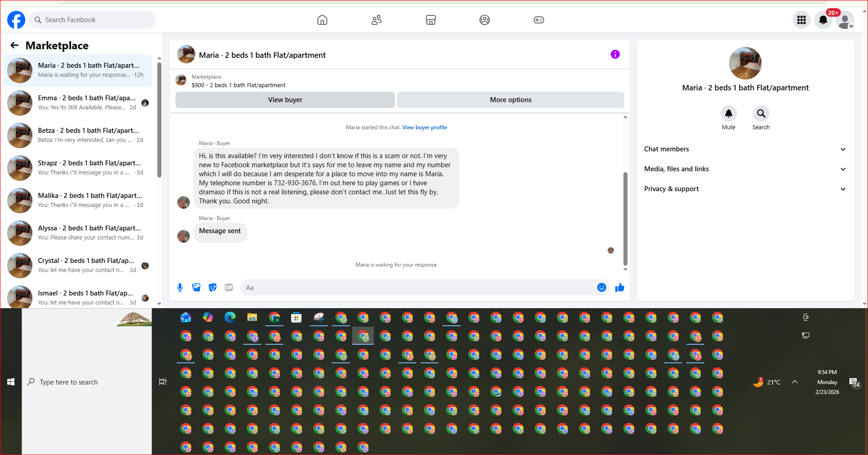Screen dimensions: 868x455
Task: Open the Facebook menu grid icon
Action: 802,20
